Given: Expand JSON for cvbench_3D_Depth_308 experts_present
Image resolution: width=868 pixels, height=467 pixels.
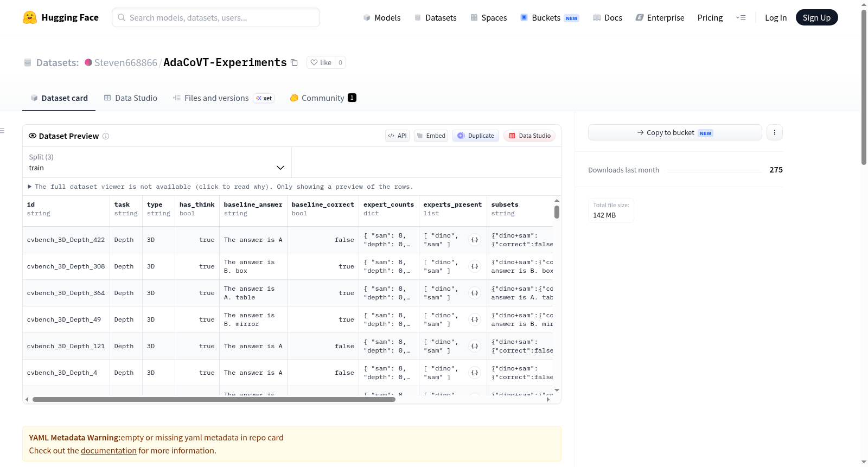Looking at the screenshot, I should coord(475,266).
